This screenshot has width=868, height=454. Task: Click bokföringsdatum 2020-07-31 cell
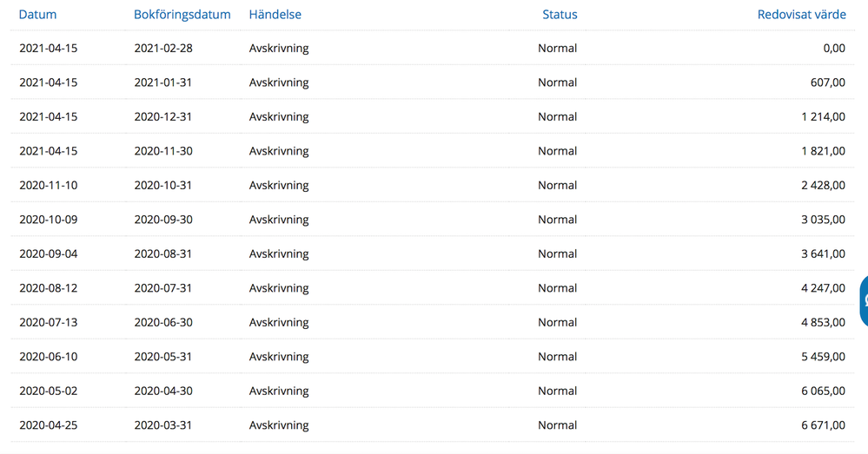point(163,288)
